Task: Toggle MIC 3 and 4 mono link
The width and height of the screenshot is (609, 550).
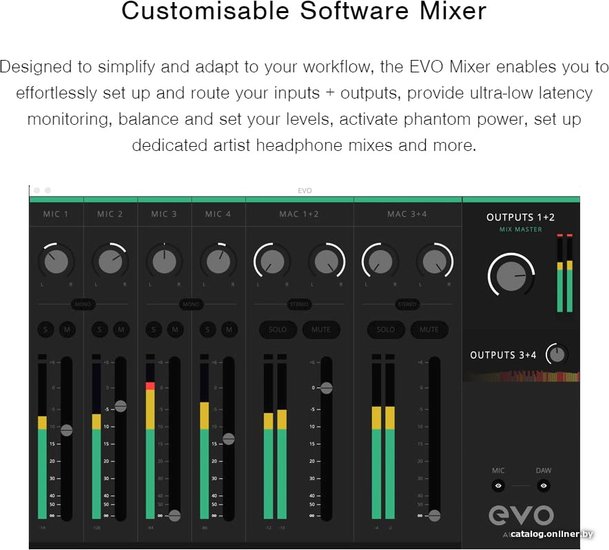Action: pyautogui.click(x=191, y=305)
